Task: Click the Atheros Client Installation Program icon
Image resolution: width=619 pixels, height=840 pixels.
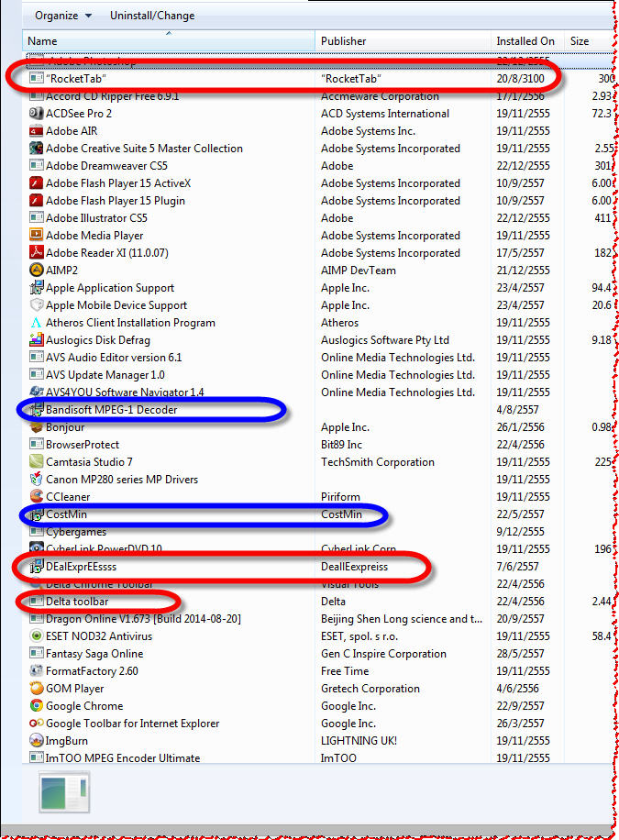Action: pyautogui.click(x=37, y=323)
